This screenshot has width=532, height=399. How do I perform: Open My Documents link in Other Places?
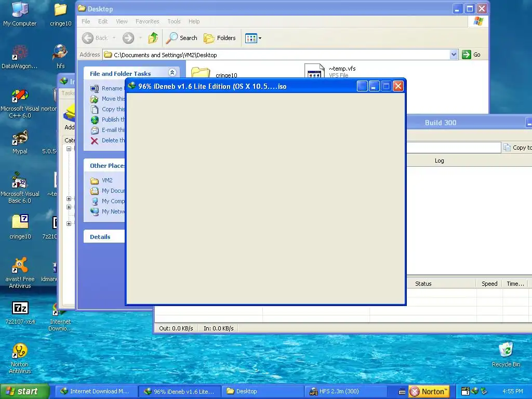coord(108,191)
